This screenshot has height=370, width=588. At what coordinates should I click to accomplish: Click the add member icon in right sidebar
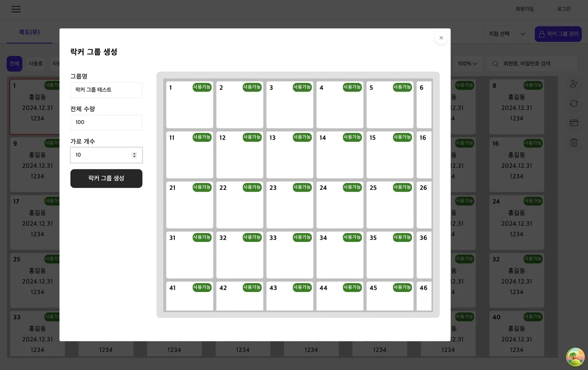pyautogui.click(x=574, y=83)
